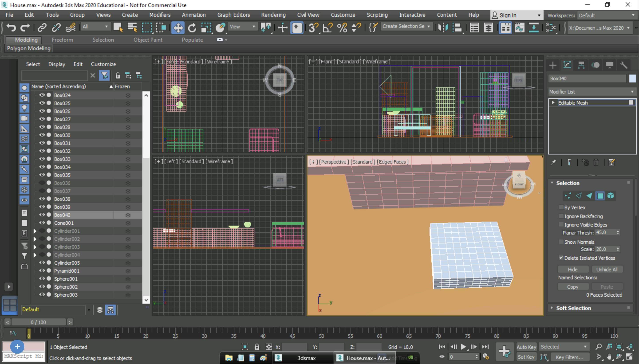
Task: Expand Cylinder002 in scene list
Action: 35,239
